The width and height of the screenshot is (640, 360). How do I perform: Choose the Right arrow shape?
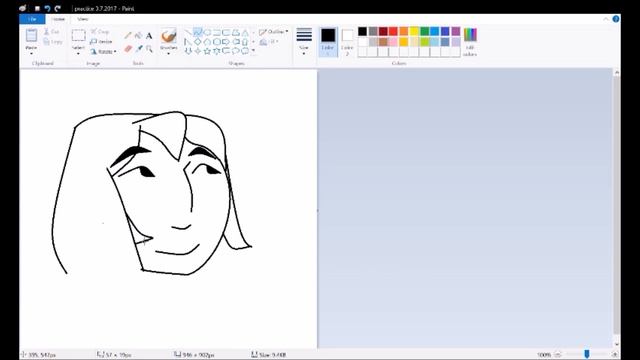coord(226,42)
